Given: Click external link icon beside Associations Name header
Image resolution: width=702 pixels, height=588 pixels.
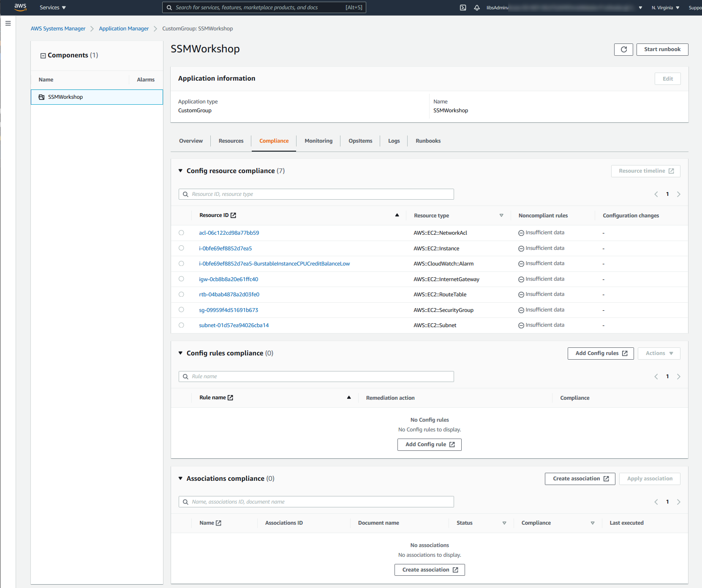Looking at the screenshot, I should click(x=218, y=523).
